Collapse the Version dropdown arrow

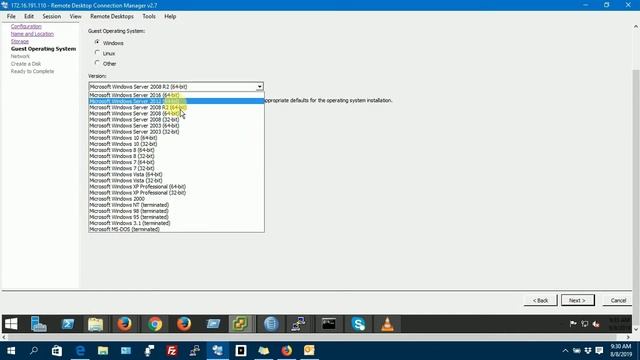(260, 87)
